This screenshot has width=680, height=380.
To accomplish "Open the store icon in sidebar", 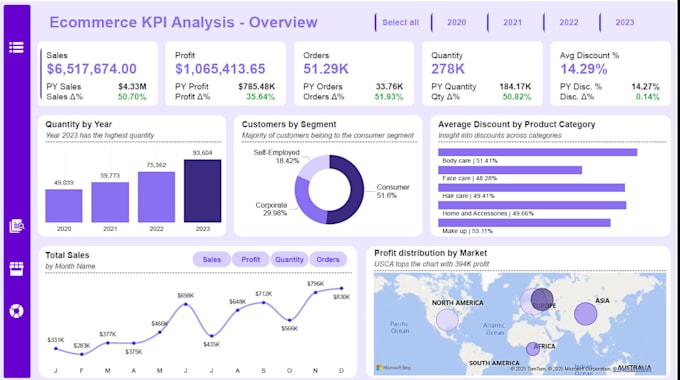I will 16,269.
